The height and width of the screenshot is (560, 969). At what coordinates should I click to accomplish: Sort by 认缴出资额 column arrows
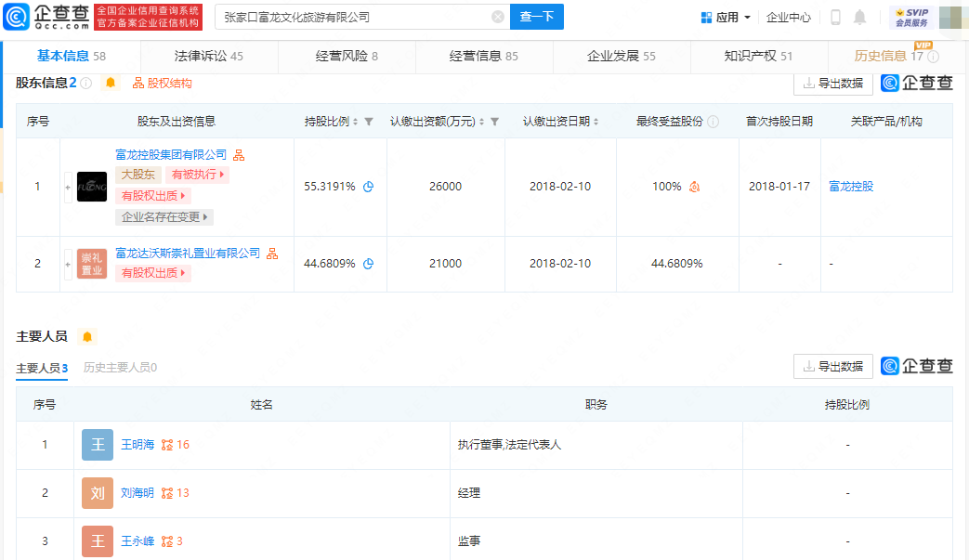(x=481, y=122)
